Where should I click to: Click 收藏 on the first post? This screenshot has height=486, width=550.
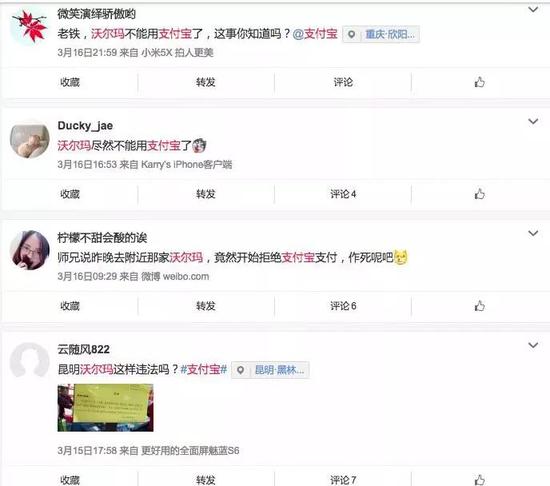[x=70, y=82]
